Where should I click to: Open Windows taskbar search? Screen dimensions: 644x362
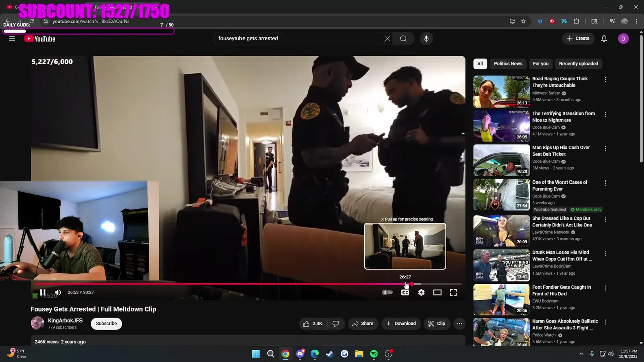(x=271, y=354)
